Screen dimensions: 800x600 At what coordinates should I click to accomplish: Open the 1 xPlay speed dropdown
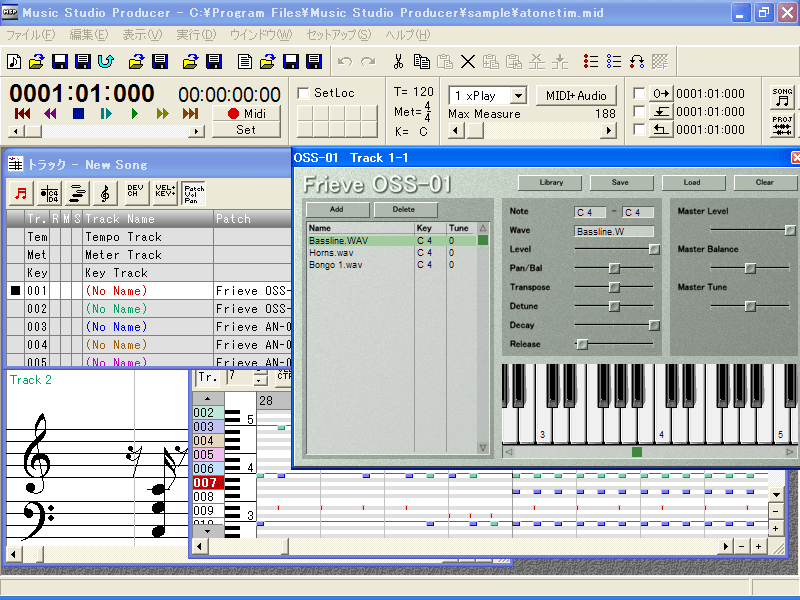(x=517, y=96)
